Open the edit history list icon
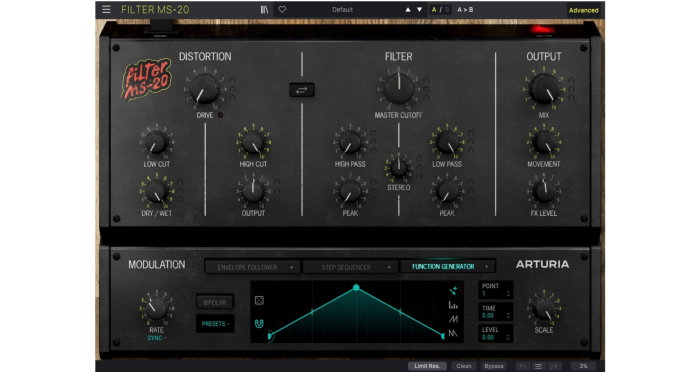The image size is (700, 372). coord(538,366)
